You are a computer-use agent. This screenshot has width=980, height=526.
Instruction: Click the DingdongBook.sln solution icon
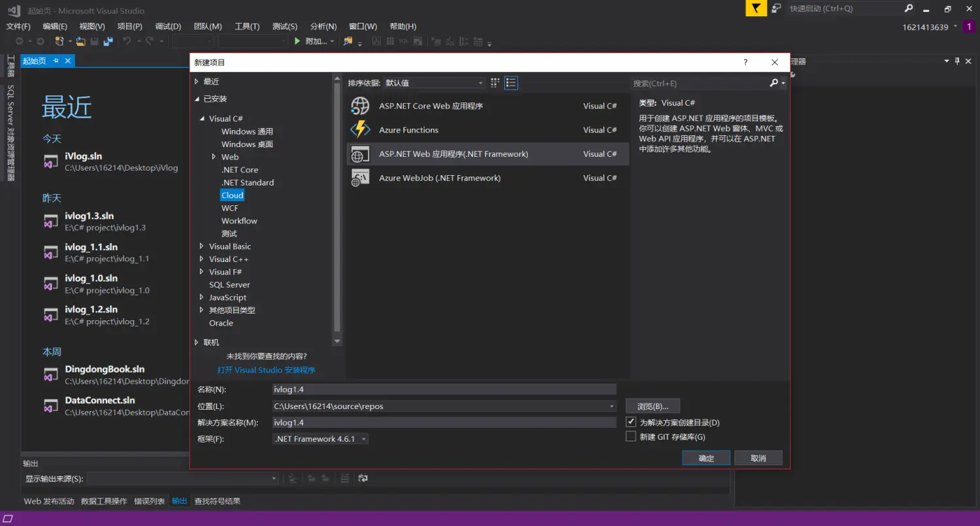click(x=51, y=375)
